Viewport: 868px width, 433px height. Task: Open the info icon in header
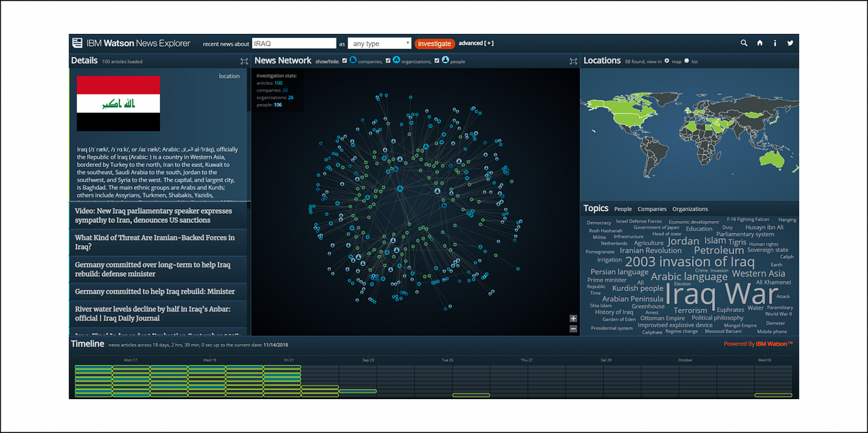tap(775, 43)
